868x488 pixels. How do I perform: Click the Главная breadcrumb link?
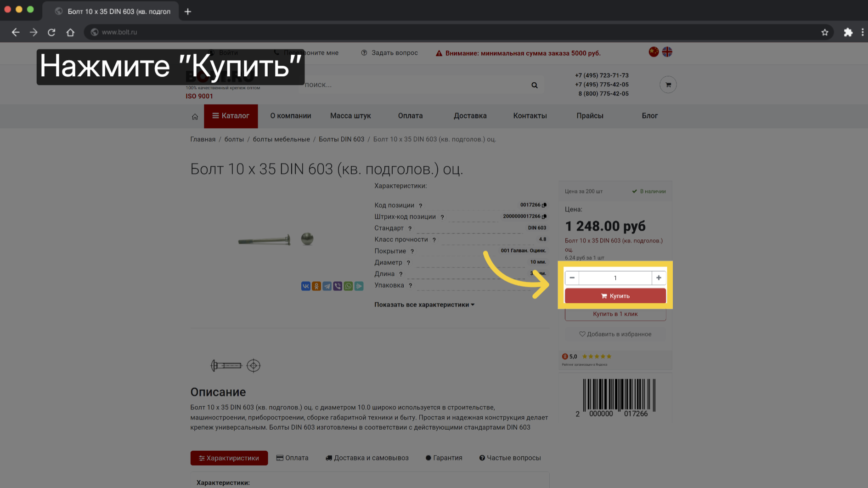tap(203, 139)
